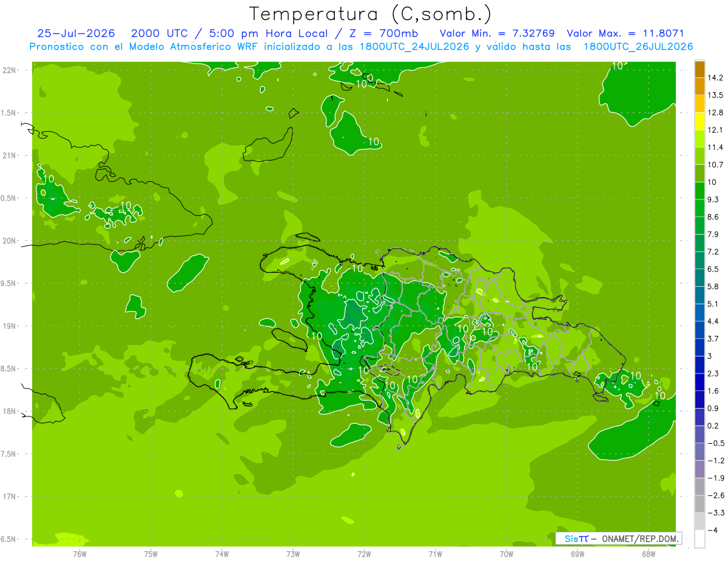Screen dimensions: 728x562
Task: Click colorbar value '0.9'
Action: (713, 408)
